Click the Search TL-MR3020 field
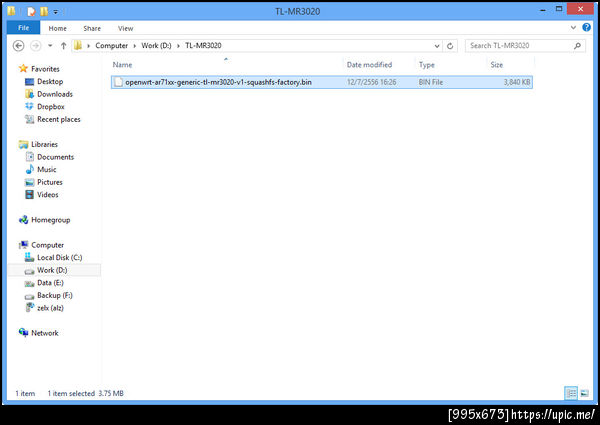Viewport: 600px width, 425px height. point(525,46)
